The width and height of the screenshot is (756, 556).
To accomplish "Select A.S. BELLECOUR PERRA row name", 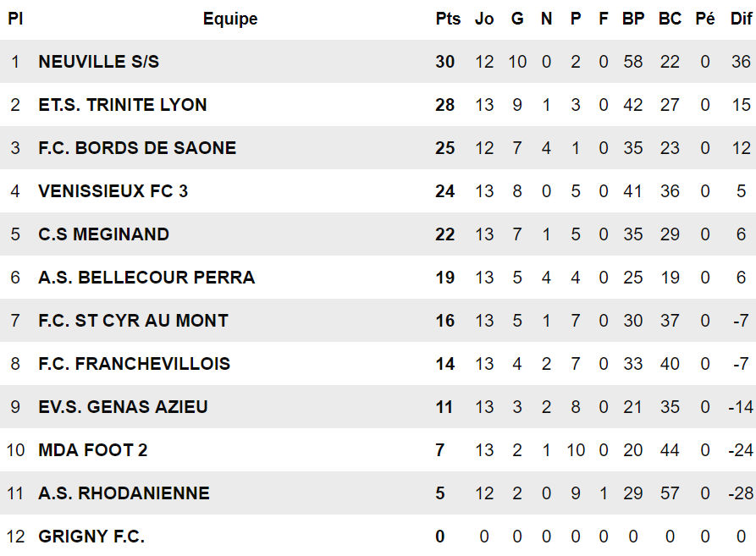I will point(146,278).
